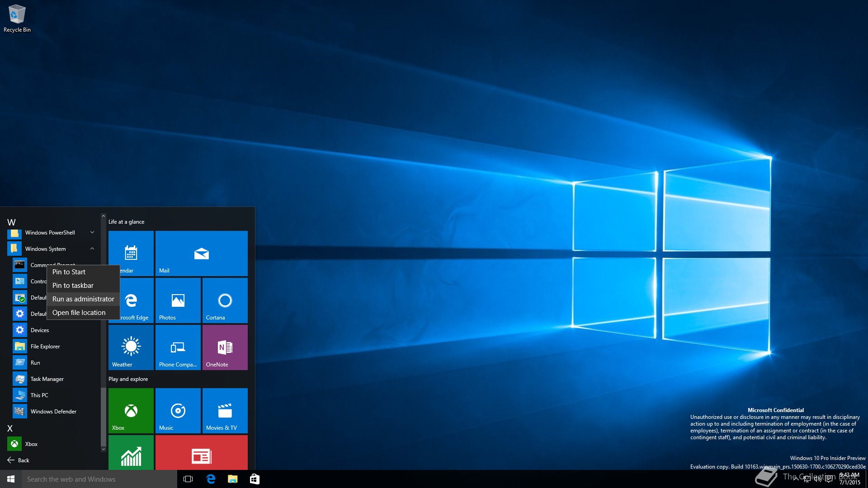Open the network icon in tray
Image resolution: width=868 pixels, height=488 pixels.
pos(807,479)
